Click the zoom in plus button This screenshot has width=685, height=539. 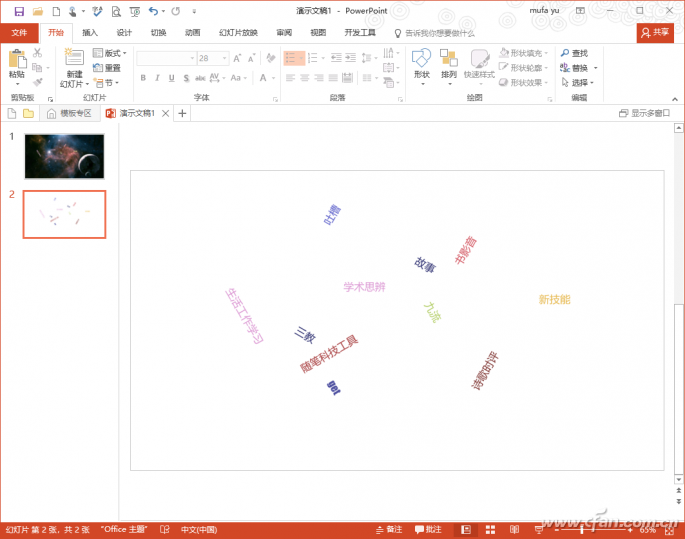[x=630, y=530]
